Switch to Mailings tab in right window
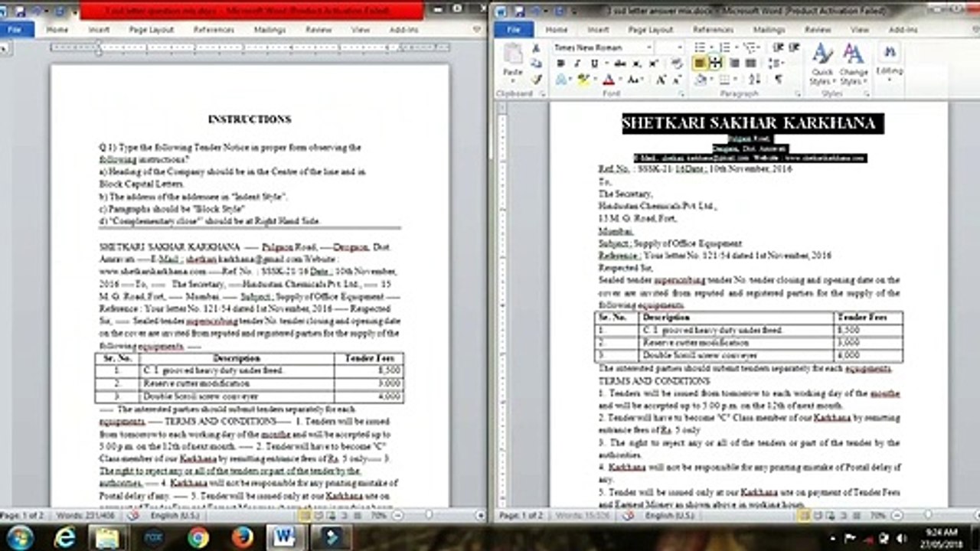 (769, 29)
